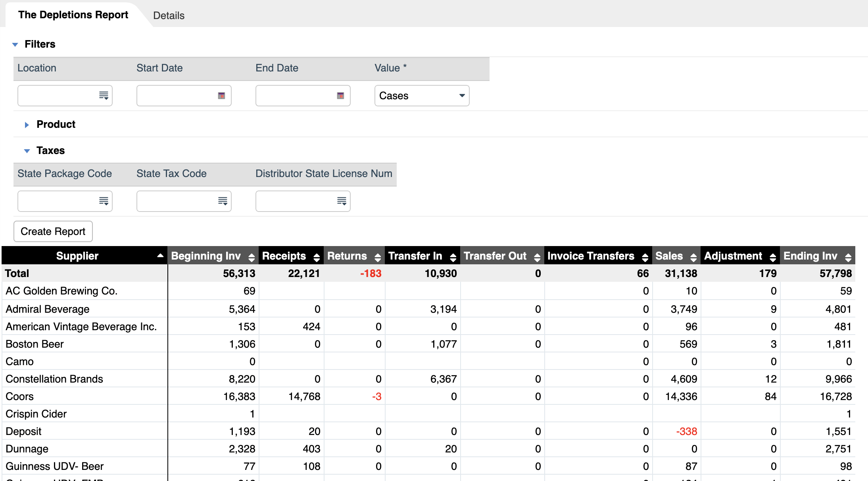Click Coors Receipts value 14,768
Screen dimensions: 868x481
point(304,396)
